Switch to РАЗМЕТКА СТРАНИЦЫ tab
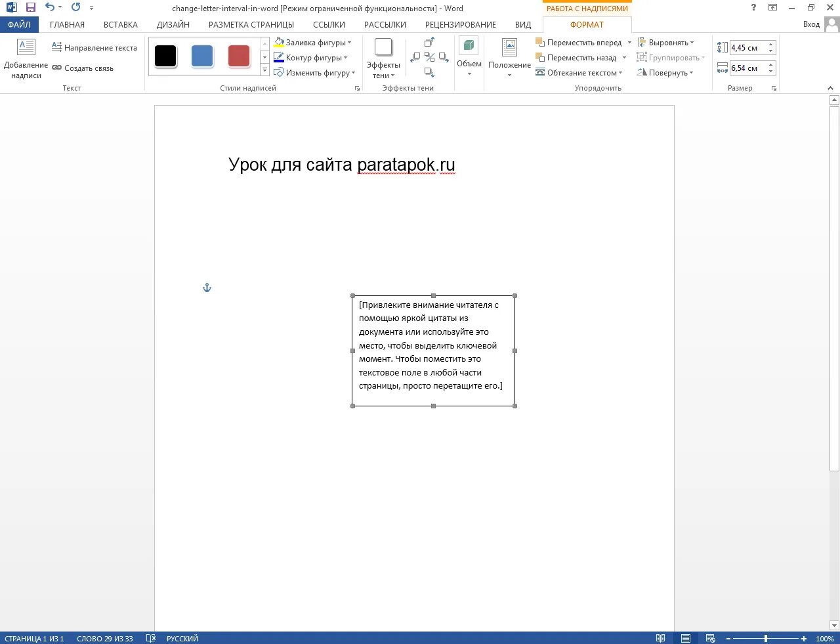The width and height of the screenshot is (840, 644). click(x=251, y=24)
